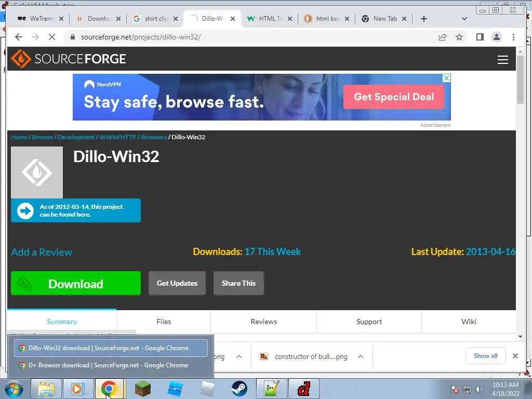The image size is (532, 399).
Task: Open Action Center flag tray icon
Action: coord(454,389)
